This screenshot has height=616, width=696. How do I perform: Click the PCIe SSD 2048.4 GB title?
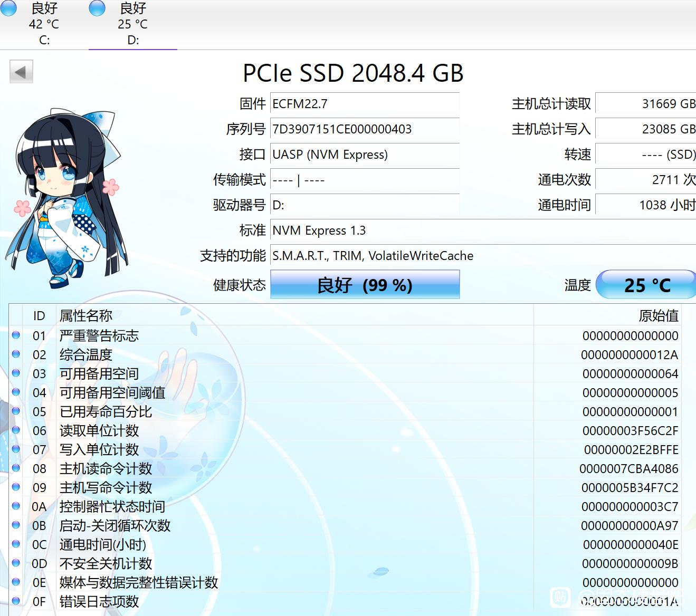pyautogui.click(x=353, y=73)
